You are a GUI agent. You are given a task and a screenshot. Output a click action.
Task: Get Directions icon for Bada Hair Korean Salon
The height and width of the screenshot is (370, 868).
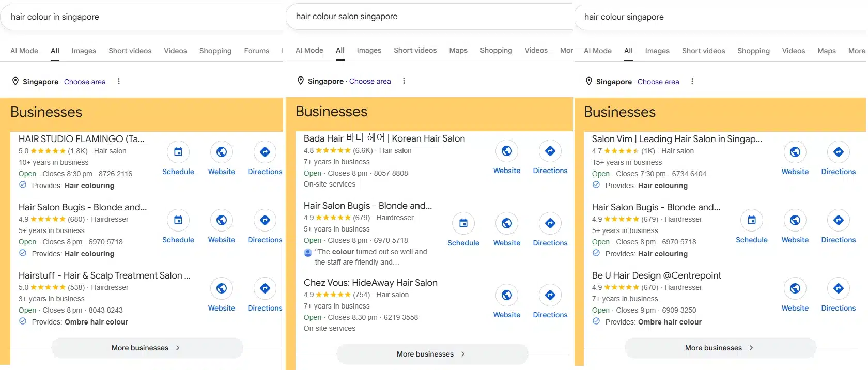click(x=550, y=151)
